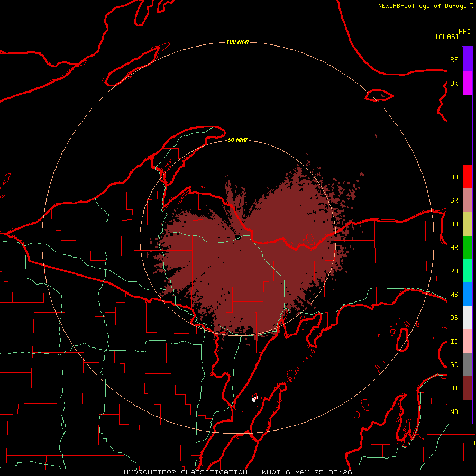This screenshot has width=476, height=476.
Task: Click the ND legend label
Action: pyautogui.click(x=454, y=412)
